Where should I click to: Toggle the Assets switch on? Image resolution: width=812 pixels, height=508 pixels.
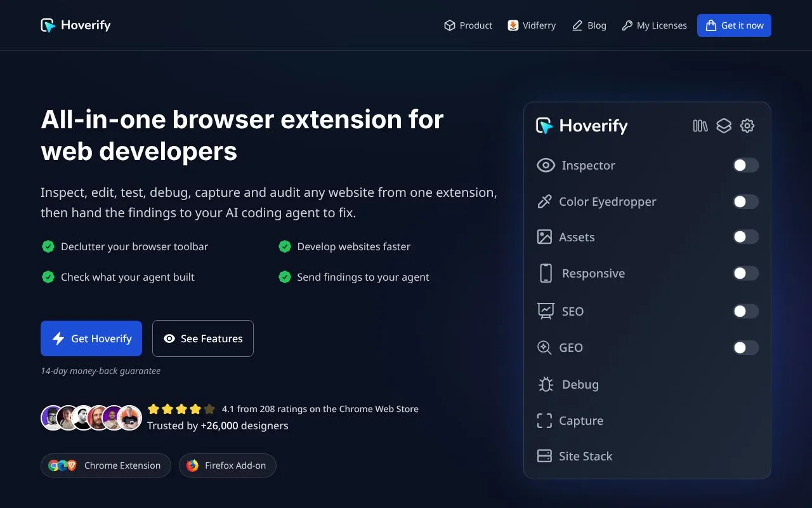745,237
